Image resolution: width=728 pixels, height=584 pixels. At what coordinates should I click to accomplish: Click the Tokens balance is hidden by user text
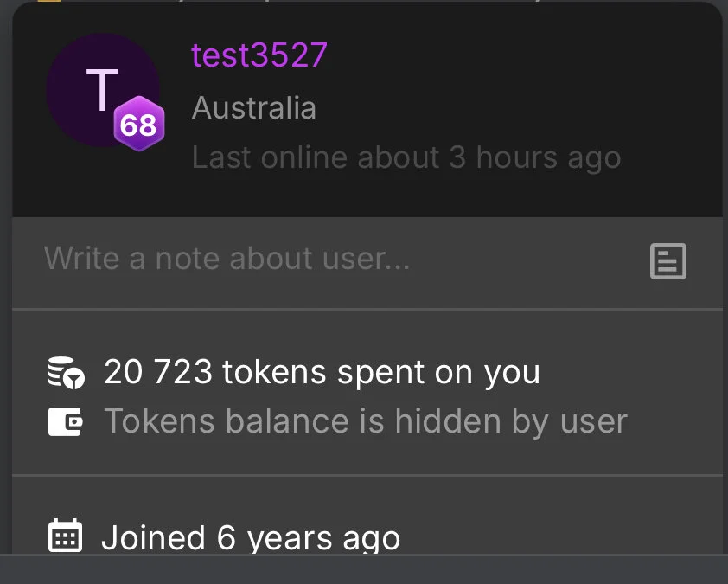[366, 421]
